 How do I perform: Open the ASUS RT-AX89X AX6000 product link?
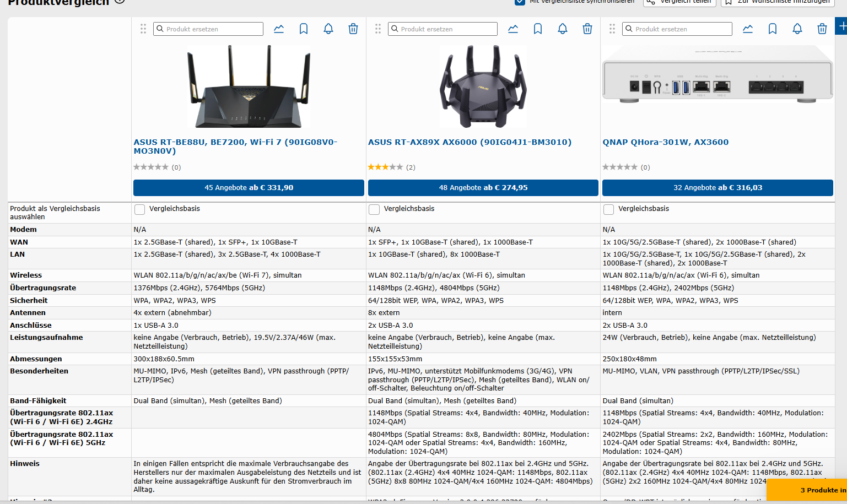coord(470,142)
